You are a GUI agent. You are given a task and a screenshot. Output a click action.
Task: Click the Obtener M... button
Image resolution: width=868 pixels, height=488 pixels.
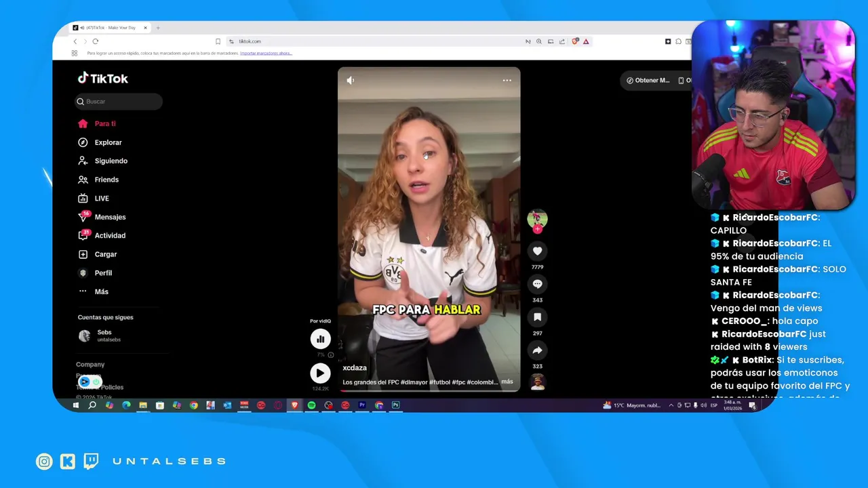(648, 81)
